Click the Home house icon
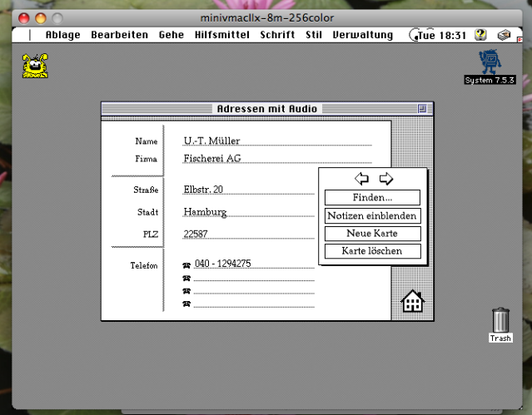The width and height of the screenshot is (532, 415). click(x=413, y=301)
